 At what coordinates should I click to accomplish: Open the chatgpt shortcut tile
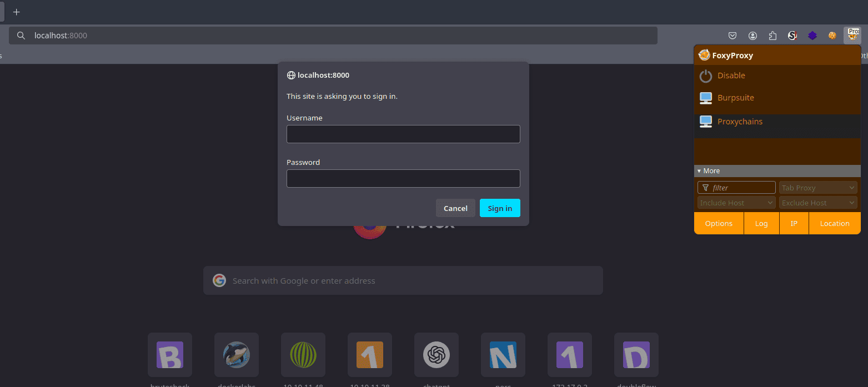pyautogui.click(x=436, y=355)
